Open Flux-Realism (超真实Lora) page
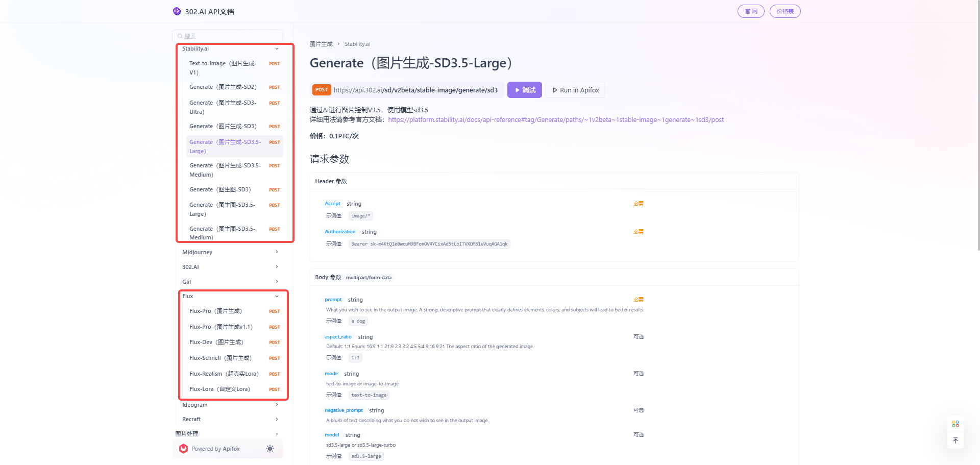This screenshot has height=465, width=980. 234,374
